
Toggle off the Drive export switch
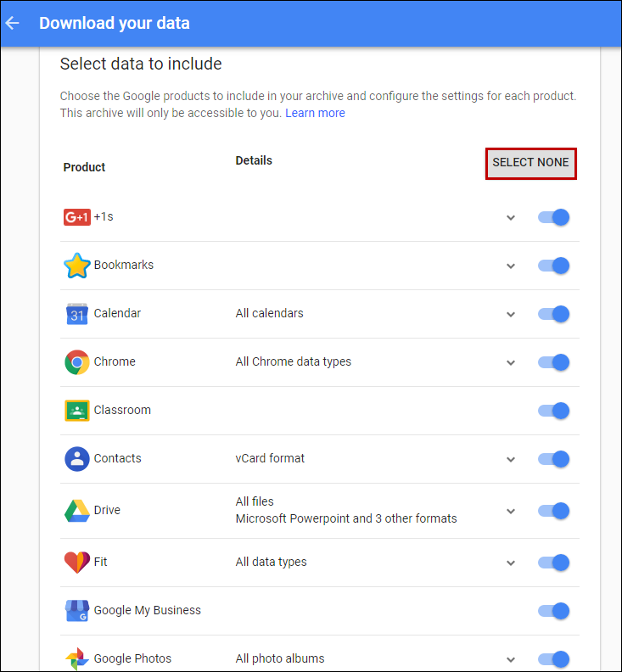553,511
